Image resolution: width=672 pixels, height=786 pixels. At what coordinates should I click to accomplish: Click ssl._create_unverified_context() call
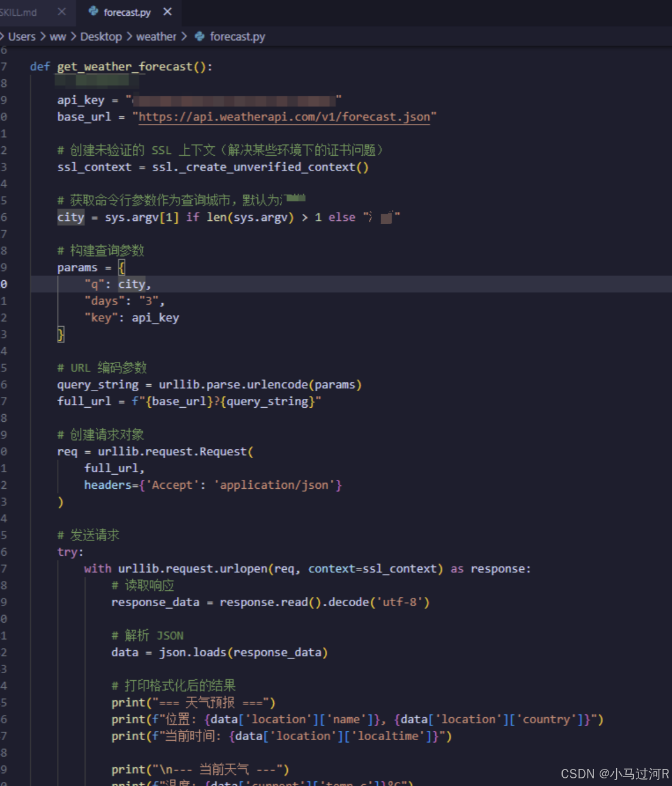[260, 167]
